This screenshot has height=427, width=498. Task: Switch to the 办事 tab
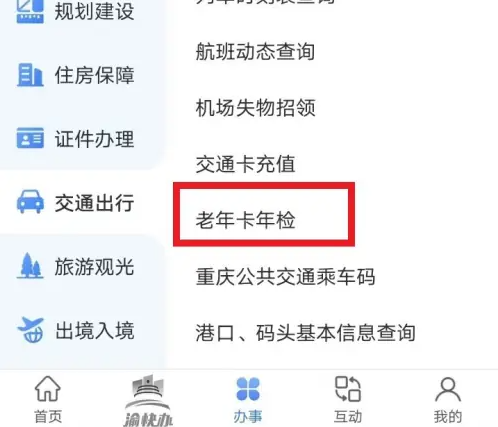pos(248,399)
